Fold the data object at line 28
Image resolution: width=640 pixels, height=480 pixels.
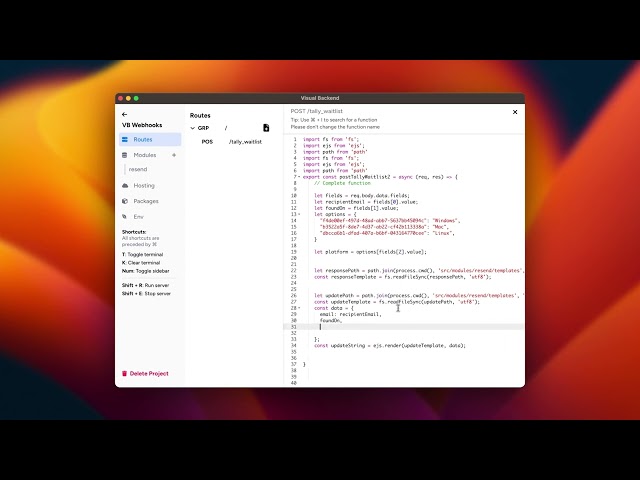[299, 308]
